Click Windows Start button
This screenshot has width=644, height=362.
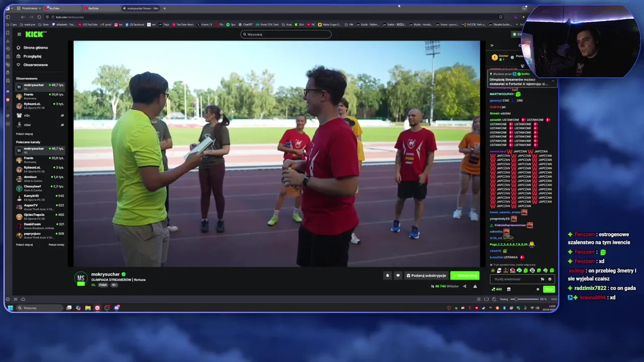[x=10, y=308]
